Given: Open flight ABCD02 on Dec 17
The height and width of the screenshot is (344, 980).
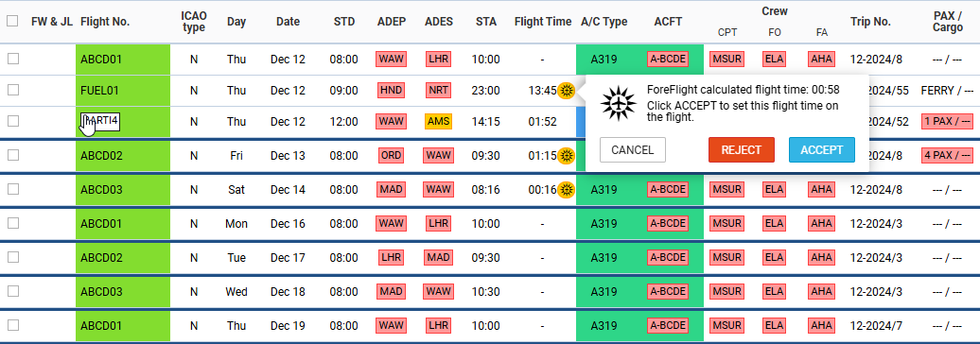Looking at the screenshot, I should pos(101,258).
